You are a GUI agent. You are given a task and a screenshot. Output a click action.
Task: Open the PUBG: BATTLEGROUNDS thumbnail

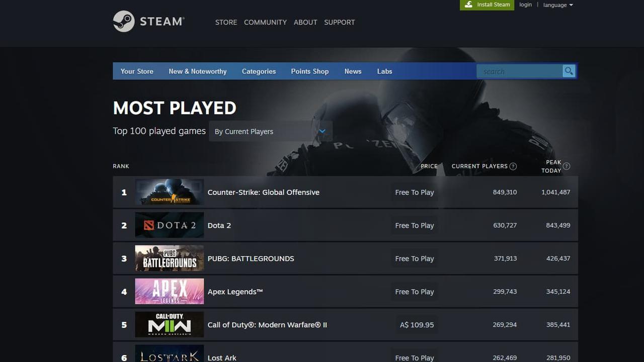point(170,258)
